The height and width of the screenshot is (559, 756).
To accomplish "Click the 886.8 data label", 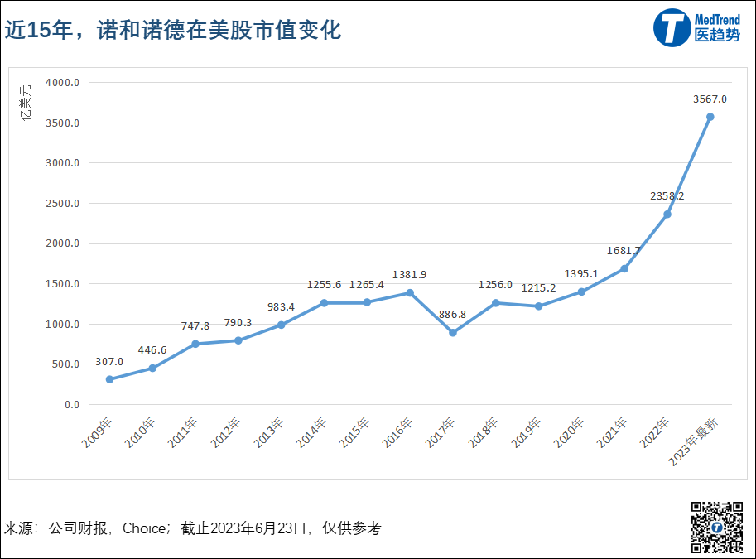I will tap(453, 315).
